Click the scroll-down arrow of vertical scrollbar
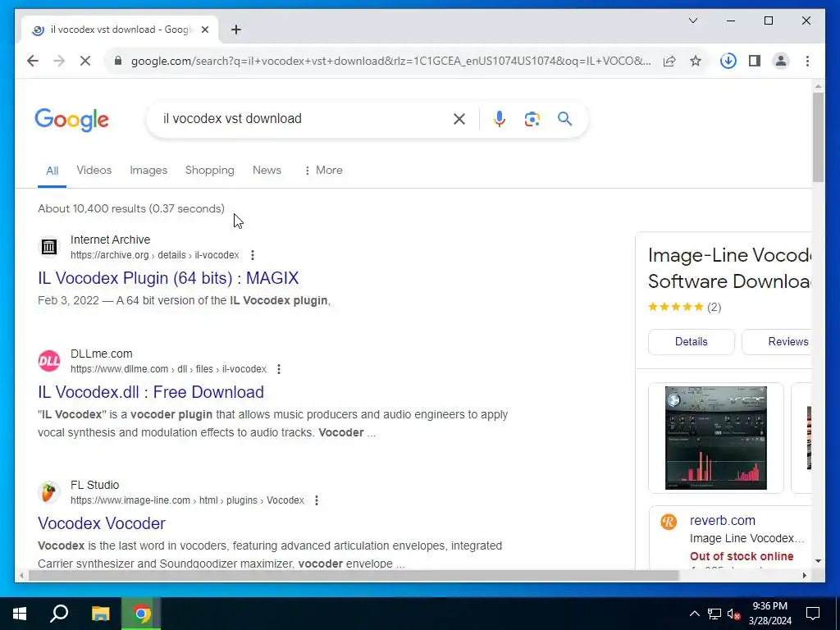The height and width of the screenshot is (630, 840). (x=818, y=561)
